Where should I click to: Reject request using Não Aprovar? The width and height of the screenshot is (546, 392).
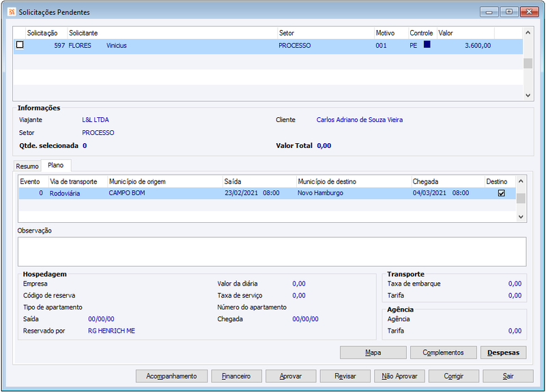click(x=399, y=376)
